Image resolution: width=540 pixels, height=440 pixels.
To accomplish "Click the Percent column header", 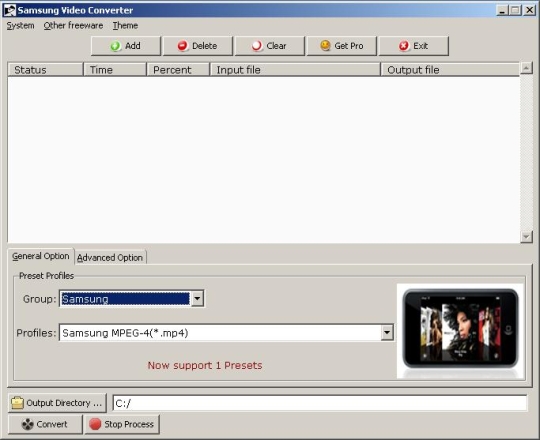I will [178, 70].
